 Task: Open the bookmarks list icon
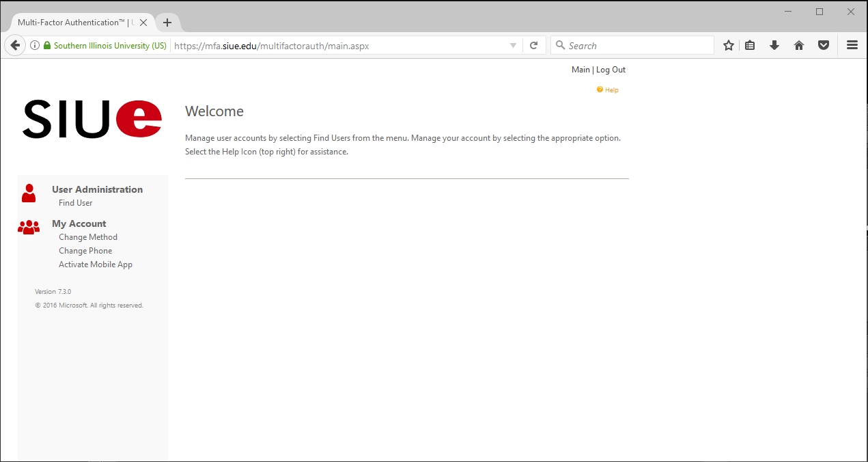pyautogui.click(x=750, y=46)
